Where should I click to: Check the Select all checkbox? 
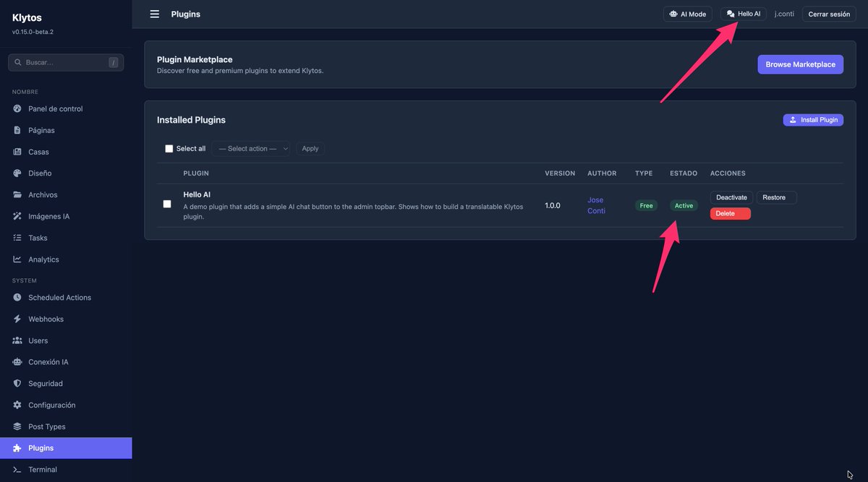pos(169,149)
